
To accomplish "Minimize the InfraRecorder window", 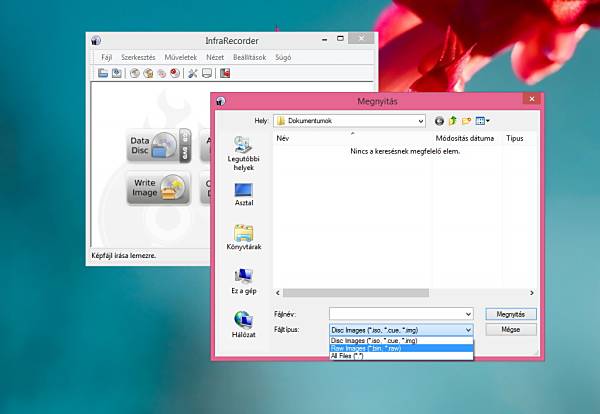I will tap(324, 39).
